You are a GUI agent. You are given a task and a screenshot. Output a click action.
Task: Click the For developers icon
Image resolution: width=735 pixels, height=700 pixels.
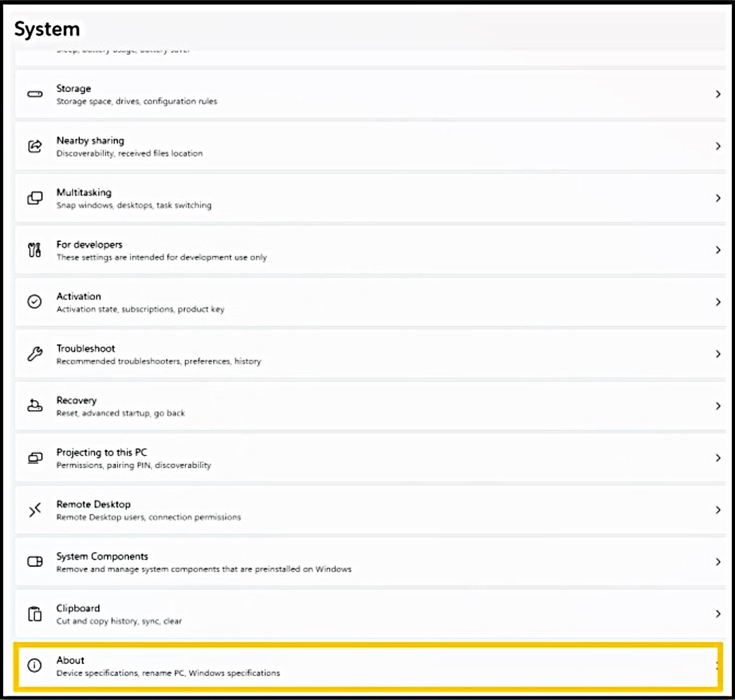tap(35, 250)
